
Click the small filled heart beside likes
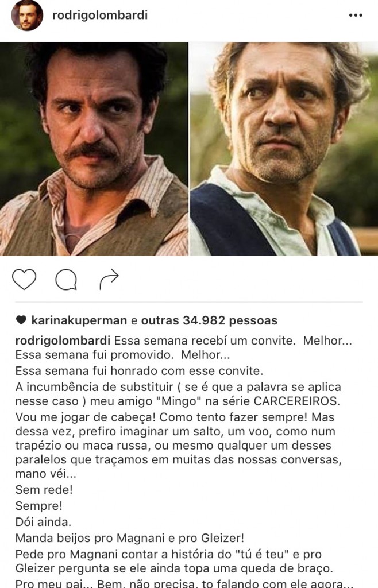21,320
